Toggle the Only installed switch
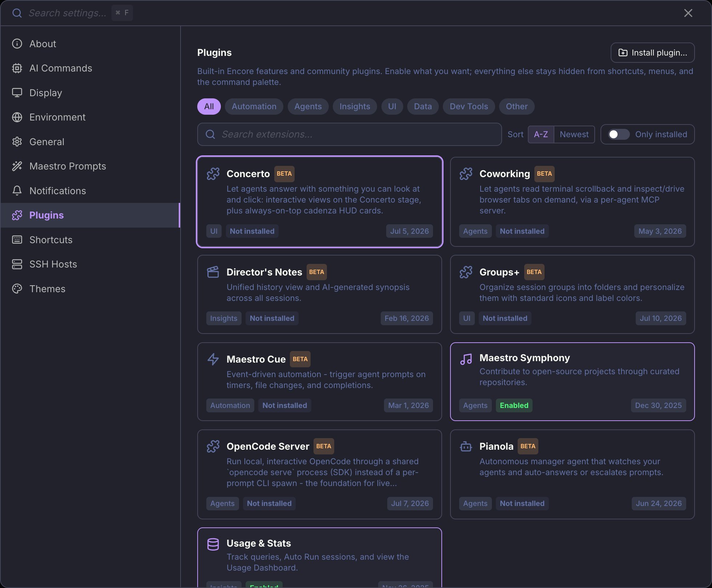The height and width of the screenshot is (588, 712). [x=619, y=134]
